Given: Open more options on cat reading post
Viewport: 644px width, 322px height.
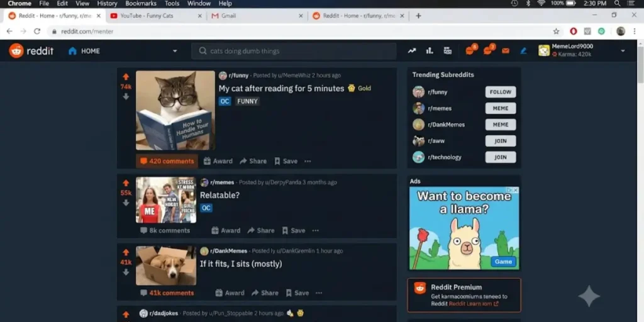Looking at the screenshot, I should point(308,161).
